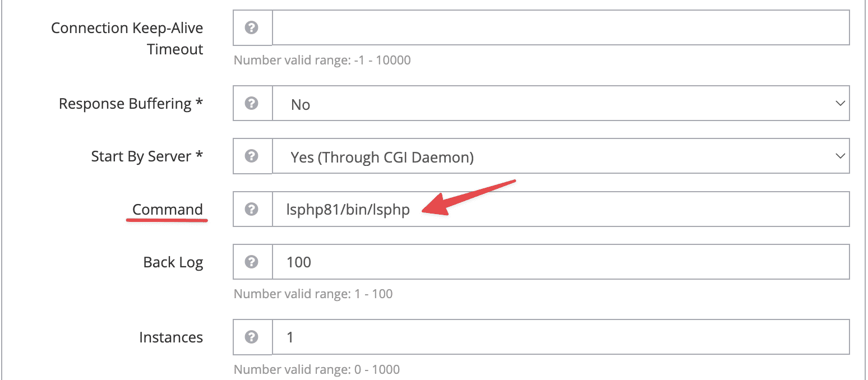This screenshot has width=868, height=380.
Task: Click the underlined Command label
Action: (167, 210)
